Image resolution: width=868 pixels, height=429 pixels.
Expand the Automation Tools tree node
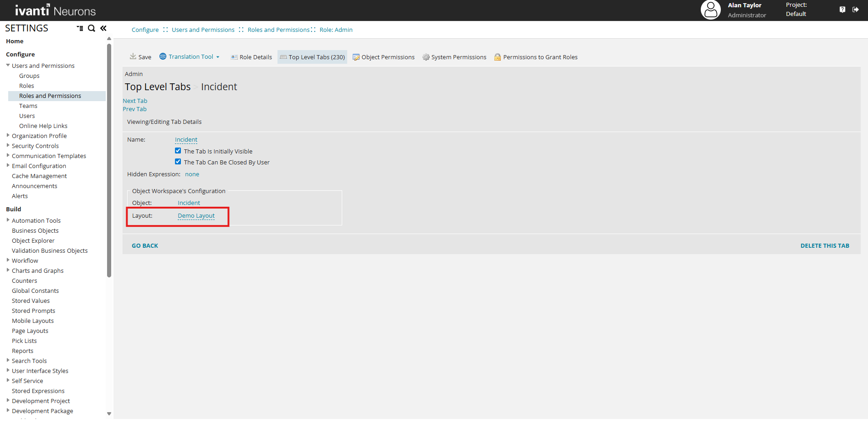click(x=8, y=220)
